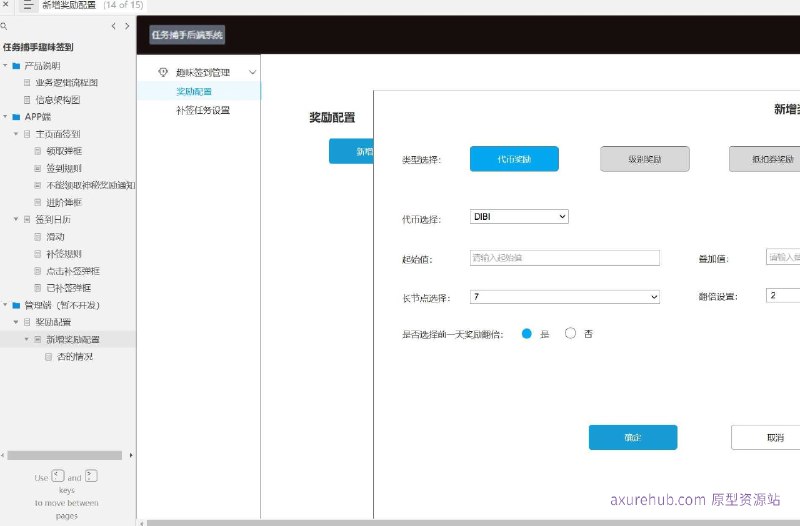Focus the 叠加值 input field
800x526 pixels.
click(783, 257)
